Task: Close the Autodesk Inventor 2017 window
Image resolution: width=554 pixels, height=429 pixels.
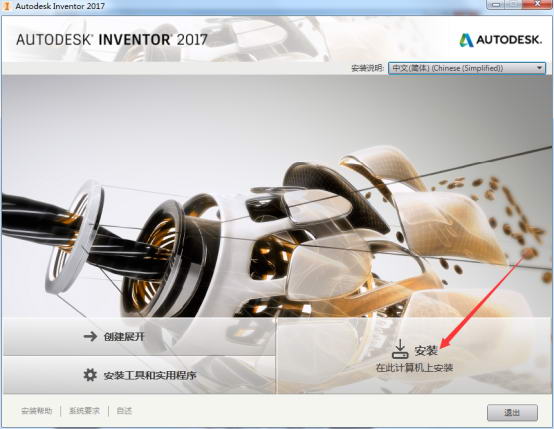Action: (537, 5)
